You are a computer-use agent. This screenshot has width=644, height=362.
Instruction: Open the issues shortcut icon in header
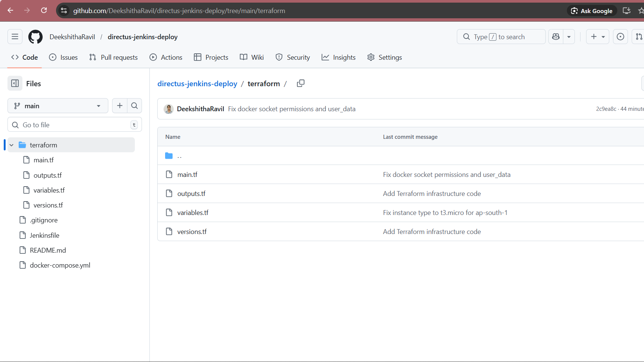[x=620, y=37]
